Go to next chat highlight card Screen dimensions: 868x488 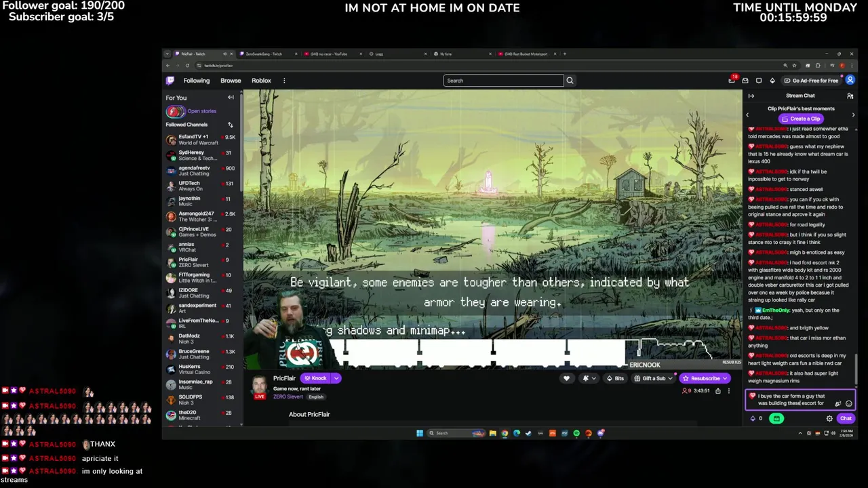coord(853,115)
